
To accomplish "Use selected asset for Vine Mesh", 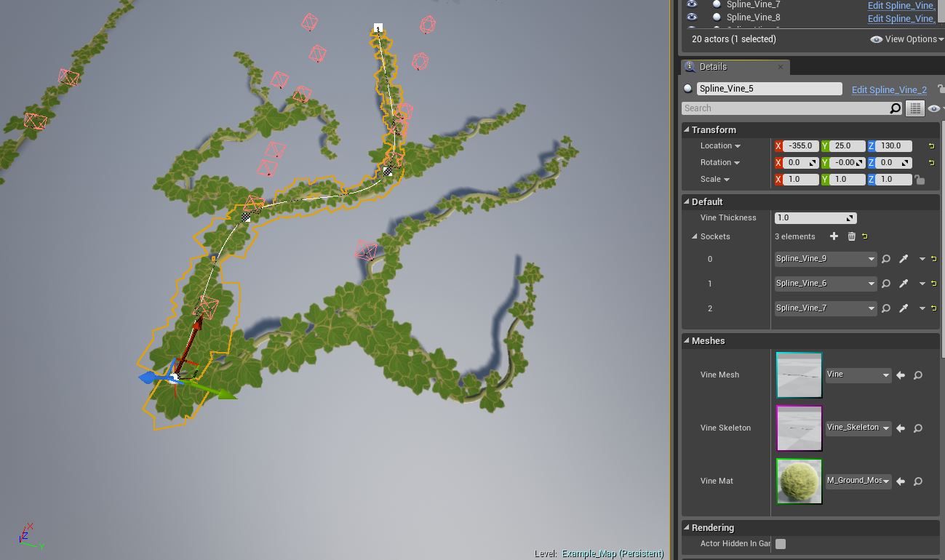I will [901, 375].
